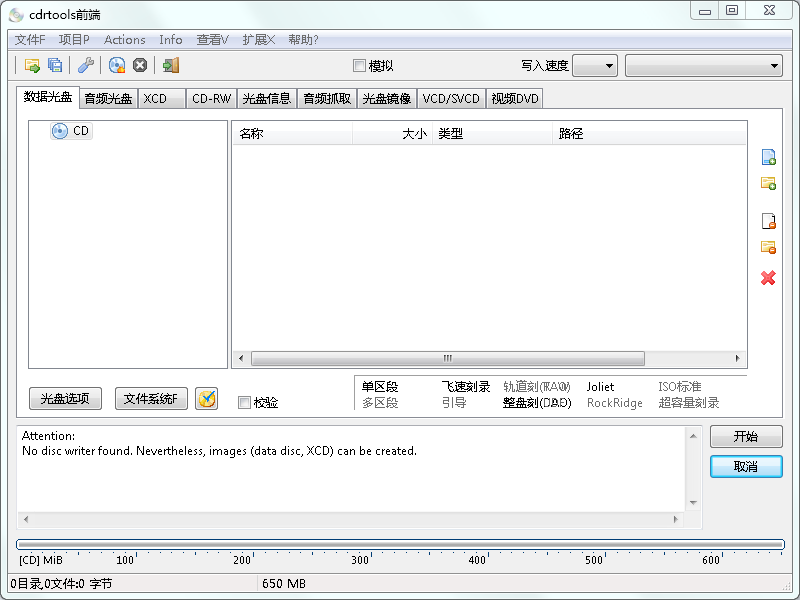Click the remove folder icon

click(x=768, y=247)
